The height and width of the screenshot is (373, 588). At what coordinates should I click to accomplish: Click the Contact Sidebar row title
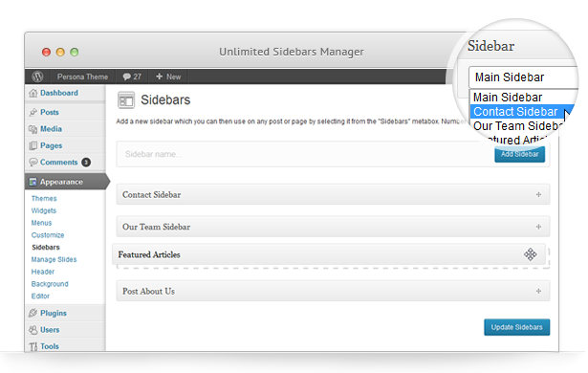151,195
